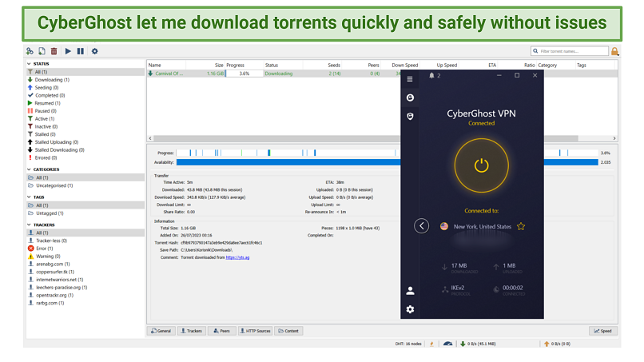Screen dimensions: 644x362
Task: Select Resumed (1) status filter
Action: [44, 103]
